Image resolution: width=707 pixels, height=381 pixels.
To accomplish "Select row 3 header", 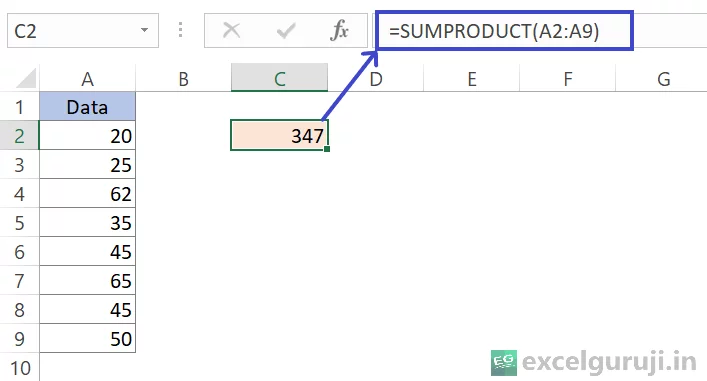I will click(19, 165).
